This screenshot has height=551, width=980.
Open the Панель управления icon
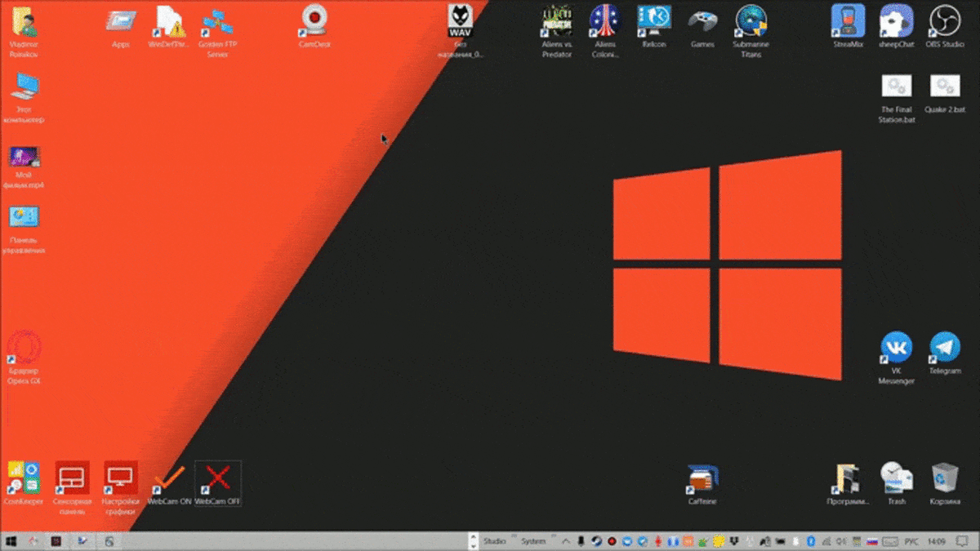tap(24, 229)
